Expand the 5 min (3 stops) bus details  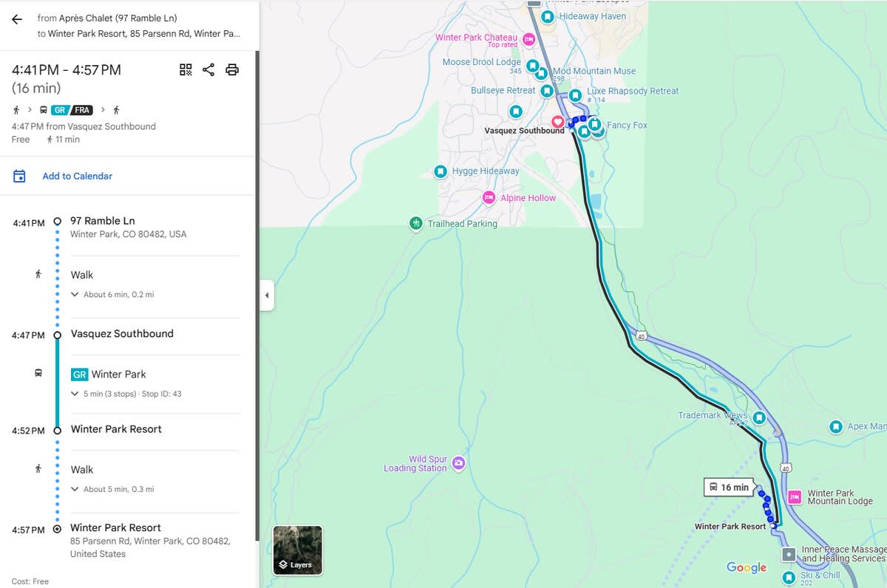(75, 394)
